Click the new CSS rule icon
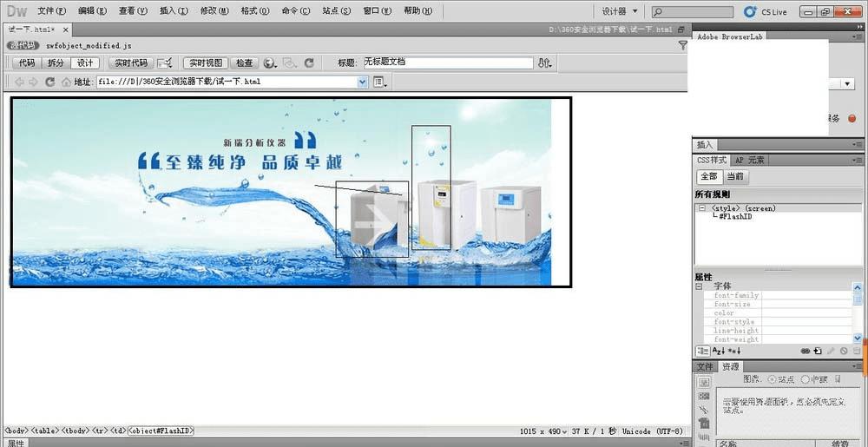This screenshot has height=447, width=868. (x=818, y=351)
